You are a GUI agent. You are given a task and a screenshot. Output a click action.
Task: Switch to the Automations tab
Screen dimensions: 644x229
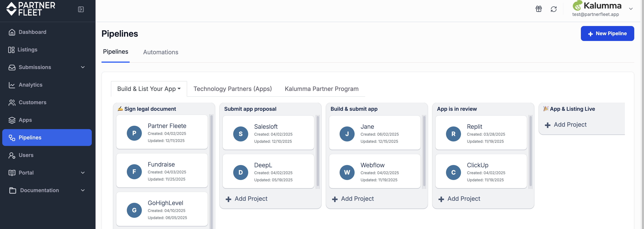coord(161,52)
